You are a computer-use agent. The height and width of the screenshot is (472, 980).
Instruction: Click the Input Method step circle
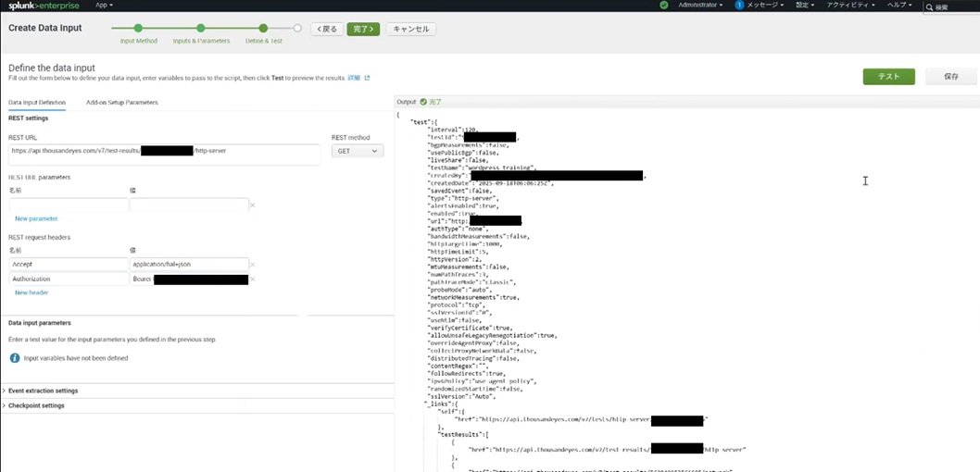[138, 29]
